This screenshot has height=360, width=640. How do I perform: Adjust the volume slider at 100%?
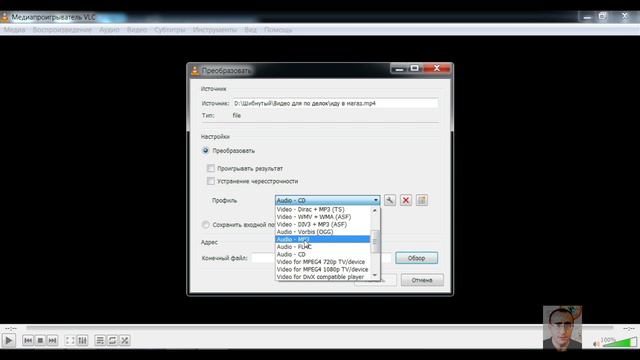click(620, 342)
